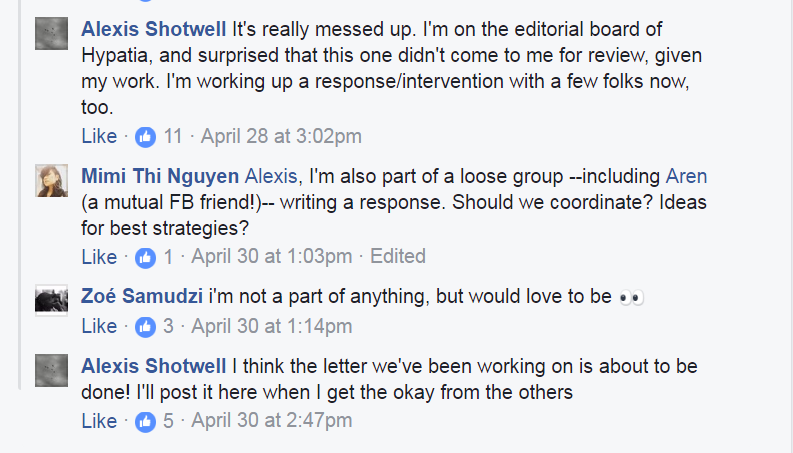Screen dimensions: 793x453
Task: Click the thumbs-up icon showing 5 likes
Action: click(145, 421)
